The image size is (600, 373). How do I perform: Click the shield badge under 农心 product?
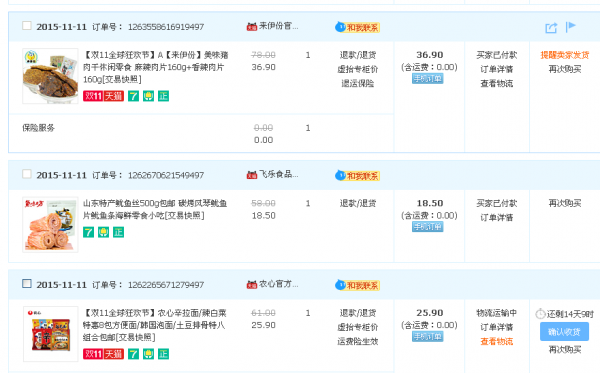tap(148, 354)
